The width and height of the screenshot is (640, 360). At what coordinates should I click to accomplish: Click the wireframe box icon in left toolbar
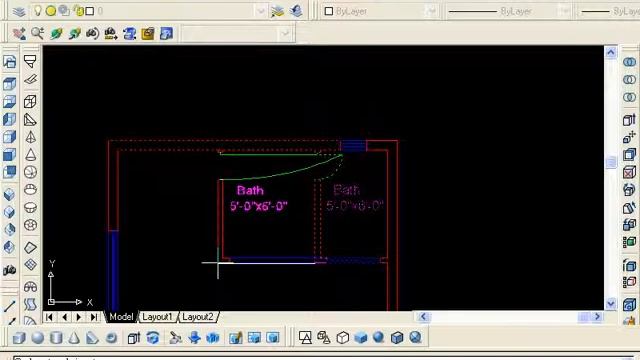(30, 101)
